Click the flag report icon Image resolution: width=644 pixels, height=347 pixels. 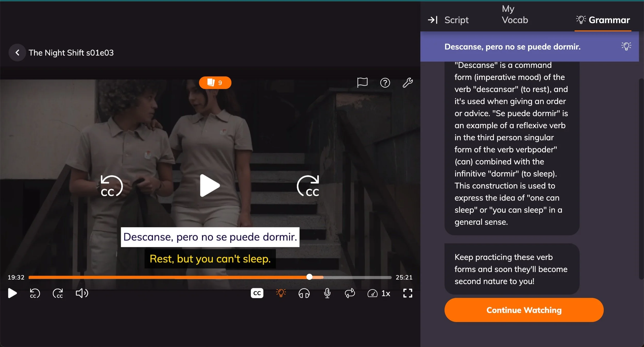point(362,83)
